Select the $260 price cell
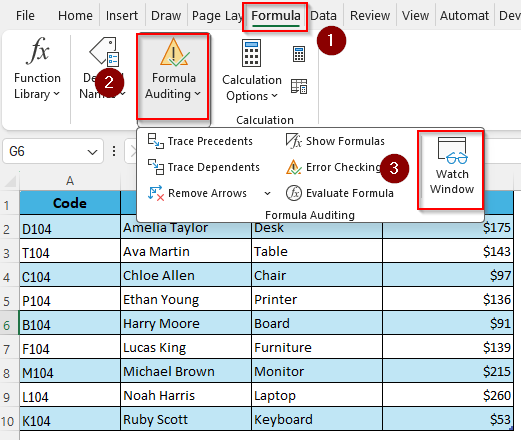 [x=448, y=396]
